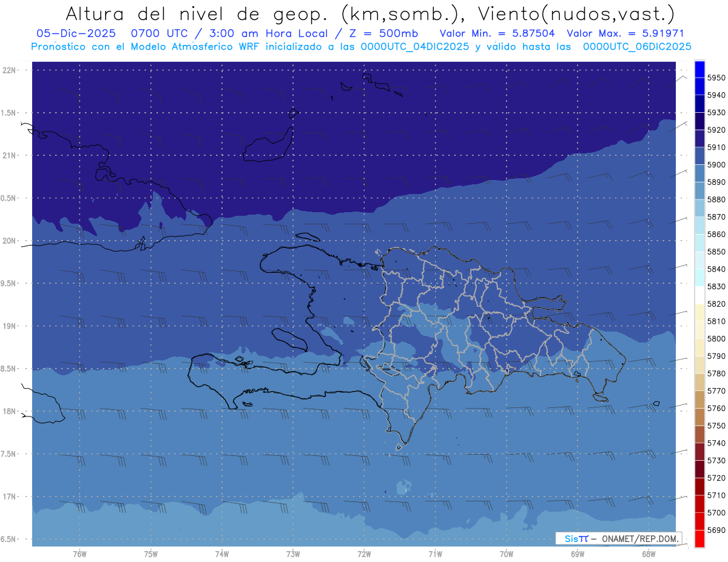Click legend color band between 5890 and 5880
The height and width of the screenshot is (562, 728).
tap(699, 190)
